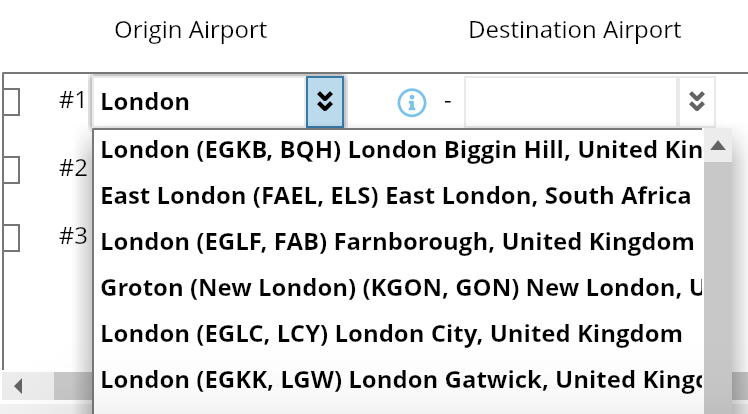Choose London City (EGLC, LCY) airport

click(x=392, y=334)
